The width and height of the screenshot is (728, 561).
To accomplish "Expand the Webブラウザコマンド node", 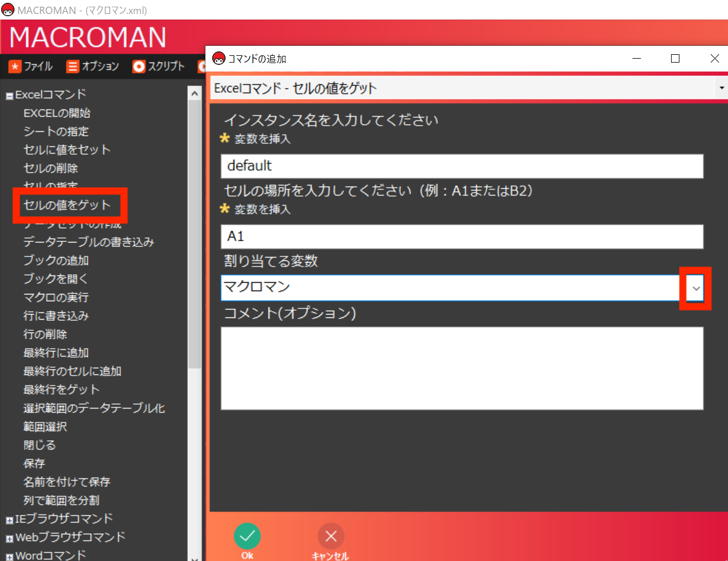I will click(9, 539).
